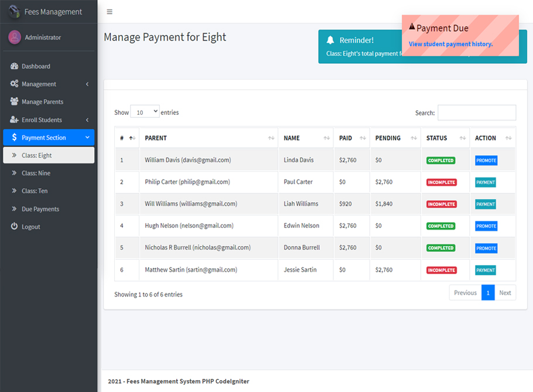Click COMPLETED status badge for Linda Davis
Viewport: 533px width, 392px height.
441,161
